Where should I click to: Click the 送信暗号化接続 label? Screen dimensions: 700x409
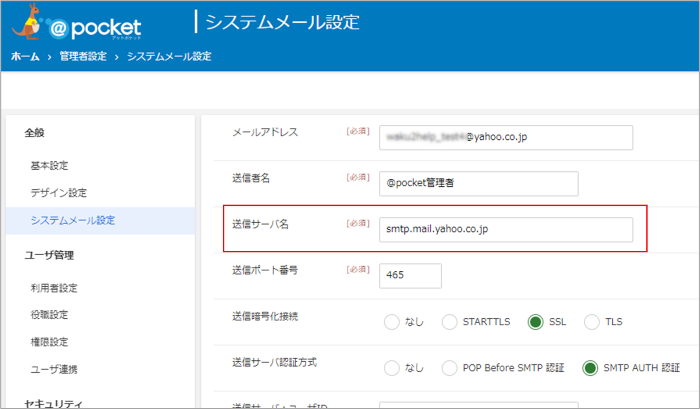point(265,317)
